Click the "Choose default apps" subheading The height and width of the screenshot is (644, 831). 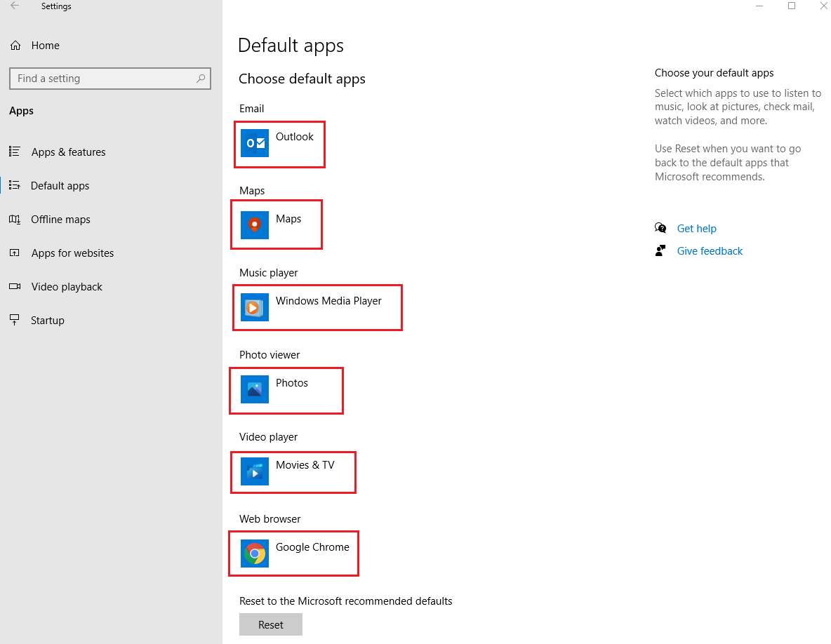302,79
